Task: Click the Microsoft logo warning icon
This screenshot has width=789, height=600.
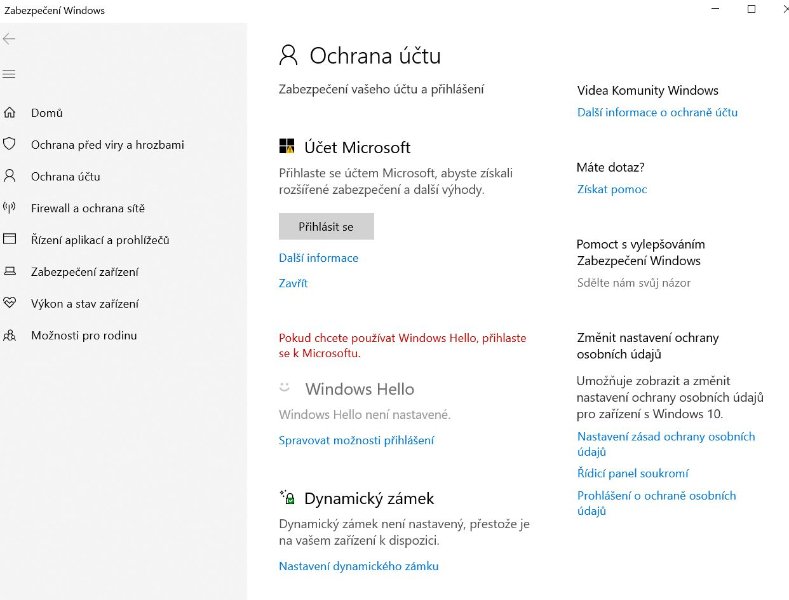Action: click(286, 146)
